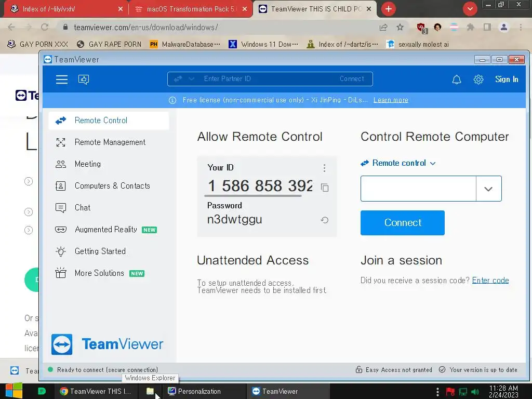
Task: Click the password text n3dwtggu
Action: click(234, 220)
